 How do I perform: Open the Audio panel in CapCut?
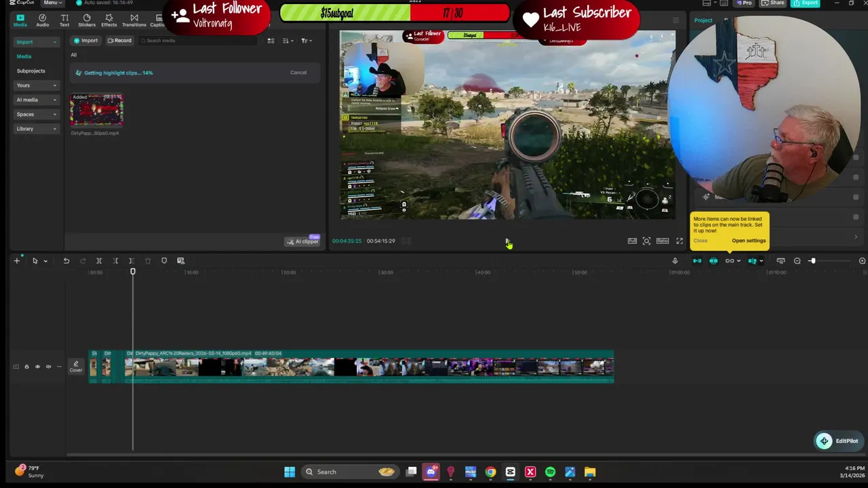[x=42, y=20]
